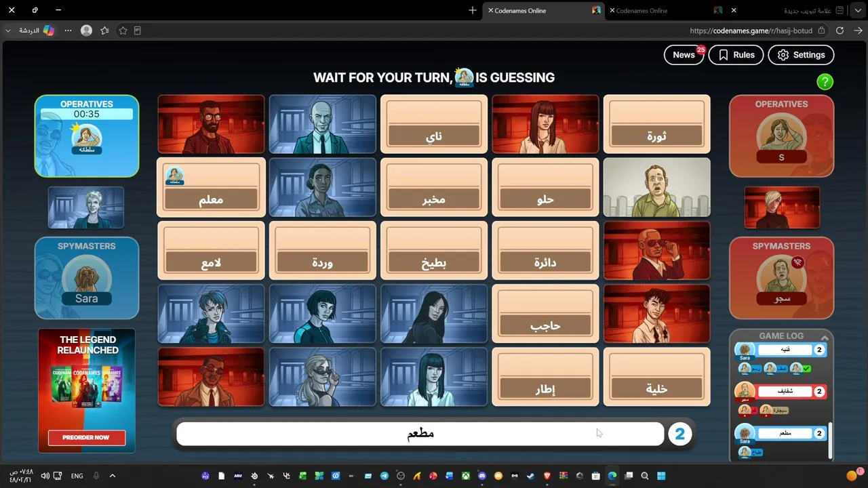Click the pale bystander card in second row
This screenshot has width=868, height=488.
coord(656,188)
